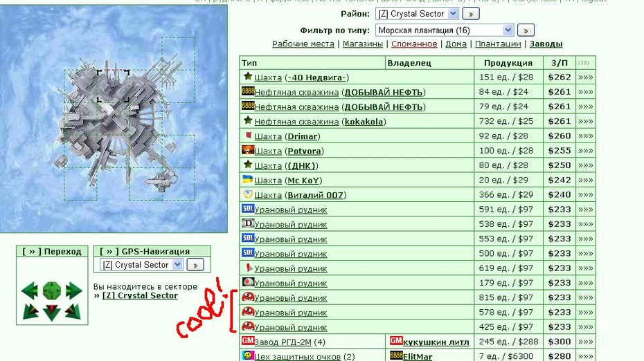Click »»» on the Шахта (Drimar) row

pyautogui.click(x=585, y=136)
